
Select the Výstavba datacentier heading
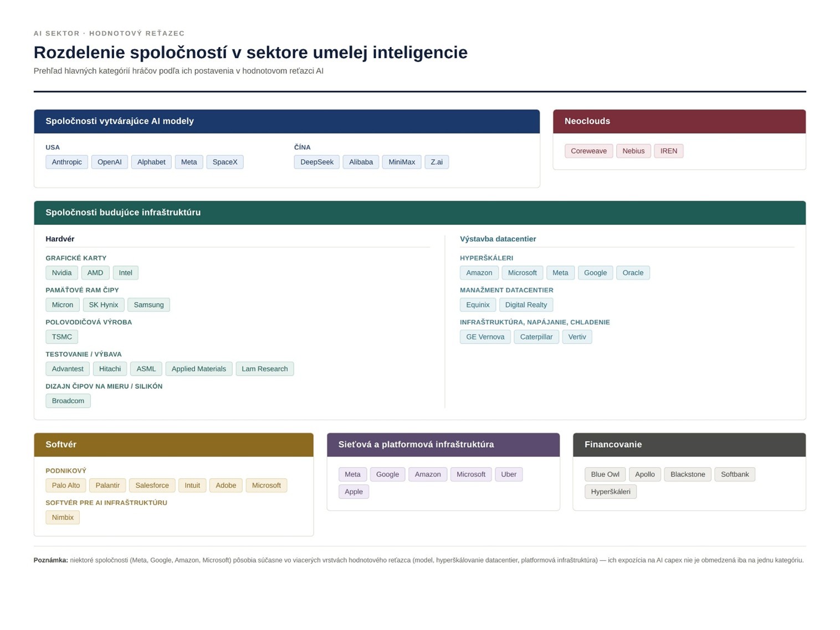[x=498, y=239]
